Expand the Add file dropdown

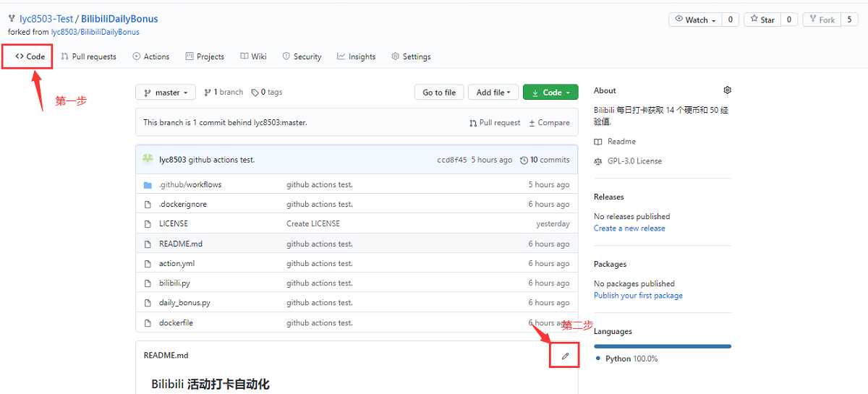click(x=493, y=93)
